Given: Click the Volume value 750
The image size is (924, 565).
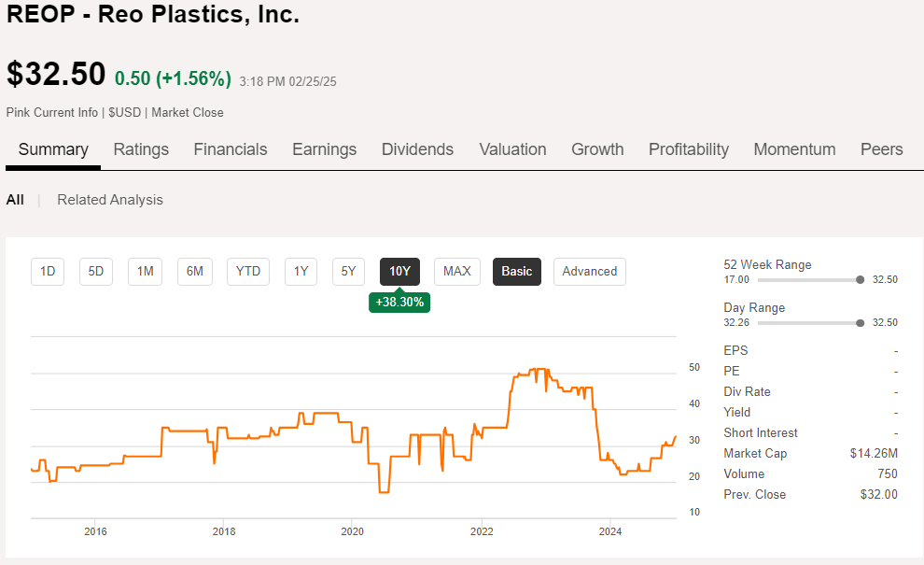Looking at the screenshot, I should click(x=888, y=474).
